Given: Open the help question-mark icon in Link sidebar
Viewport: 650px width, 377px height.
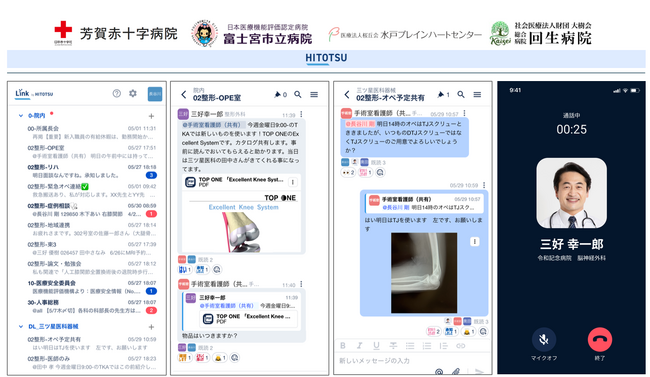Looking at the screenshot, I should [116, 94].
